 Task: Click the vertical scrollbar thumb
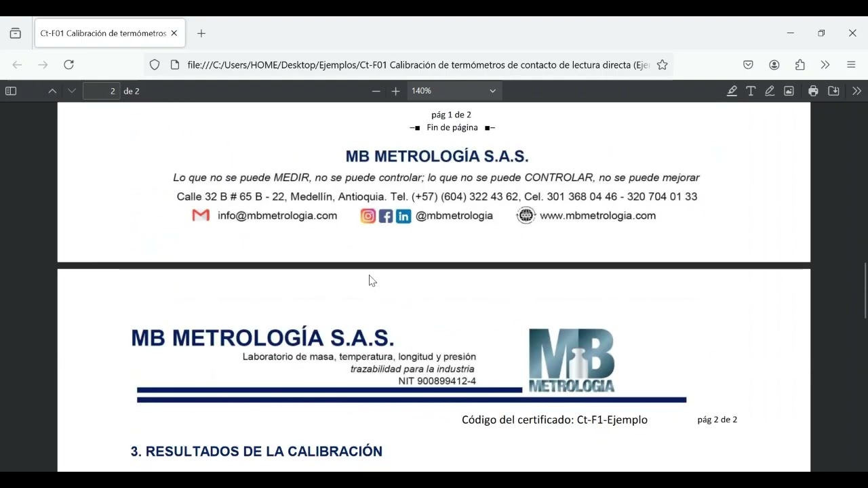click(x=865, y=290)
